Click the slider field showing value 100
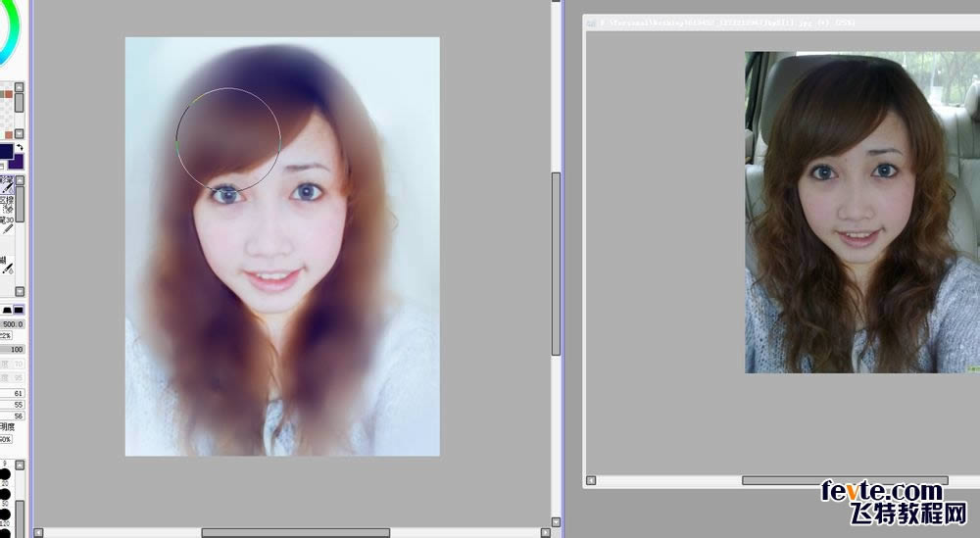 click(16, 349)
